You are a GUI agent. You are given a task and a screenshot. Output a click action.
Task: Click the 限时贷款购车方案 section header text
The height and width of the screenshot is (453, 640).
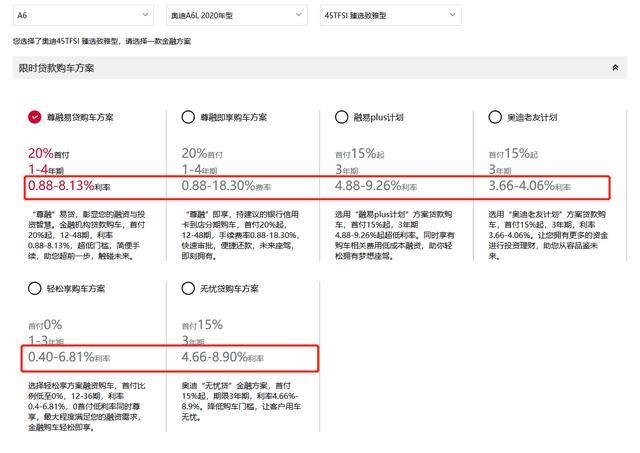pyautogui.click(x=56, y=68)
